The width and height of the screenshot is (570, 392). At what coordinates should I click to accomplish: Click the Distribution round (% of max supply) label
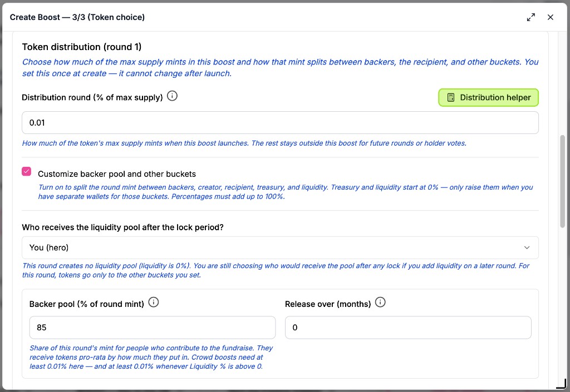(x=92, y=97)
